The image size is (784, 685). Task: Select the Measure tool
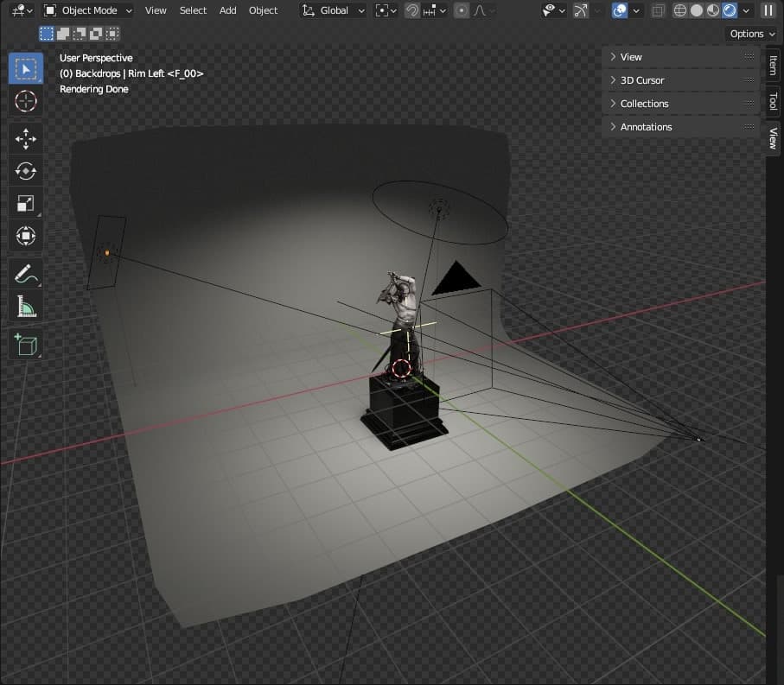coord(26,307)
